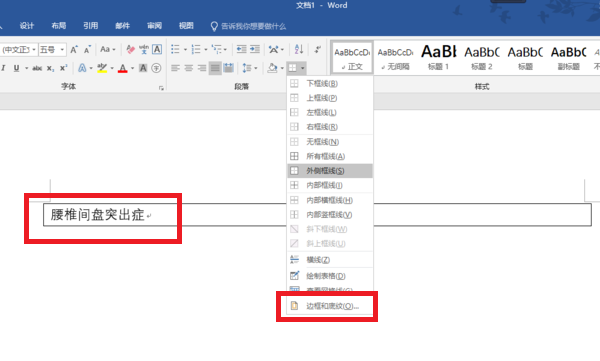600x361 pixels.
Task: Open the 引用 ribbon tab
Action: point(90,26)
